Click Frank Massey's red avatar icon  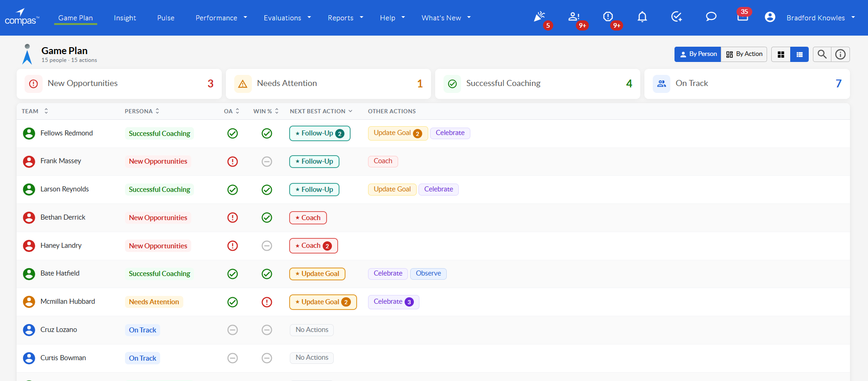[x=29, y=161]
